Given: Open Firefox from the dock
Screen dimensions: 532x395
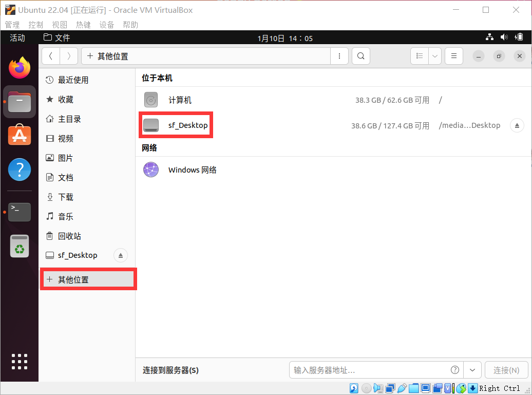Looking at the screenshot, I should pyautogui.click(x=19, y=67).
